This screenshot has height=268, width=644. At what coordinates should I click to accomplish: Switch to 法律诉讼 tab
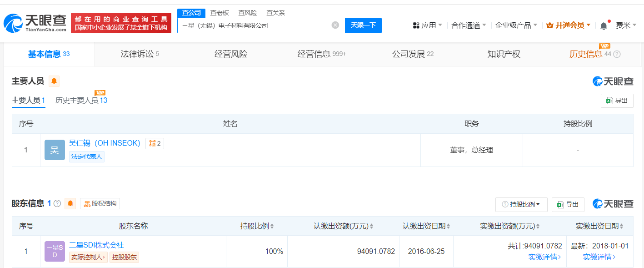(x=140, y=54)
